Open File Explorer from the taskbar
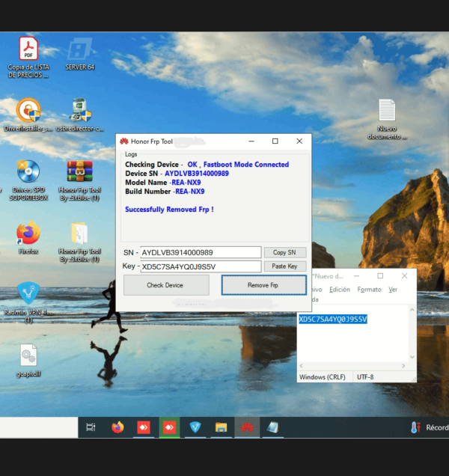Viewport: 449px width, 476px height. point(221,427)
